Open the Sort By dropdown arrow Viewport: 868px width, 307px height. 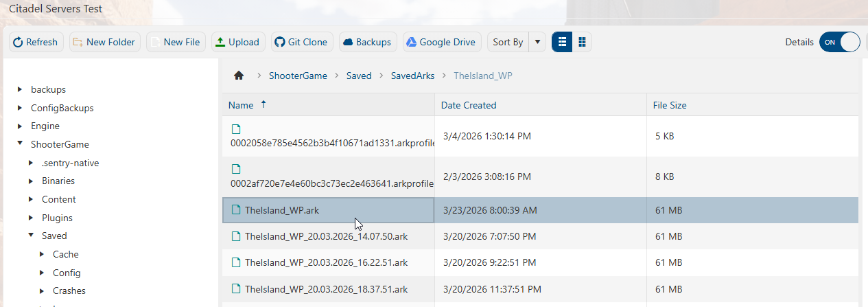(537, 43)
